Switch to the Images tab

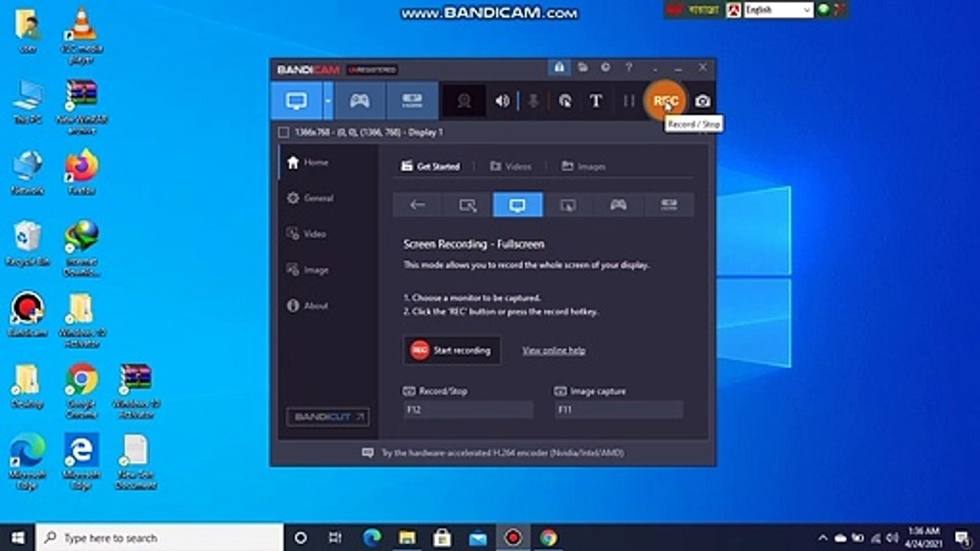coord(583,166)
